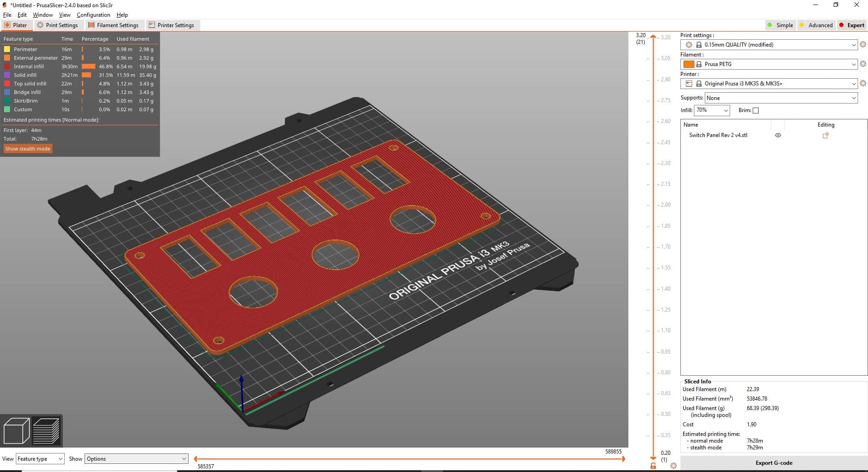Viewport: 868px width, 472px height.
Task: Click the PrusaSlicer app icon in title bar
Action: tap(5, 5)
